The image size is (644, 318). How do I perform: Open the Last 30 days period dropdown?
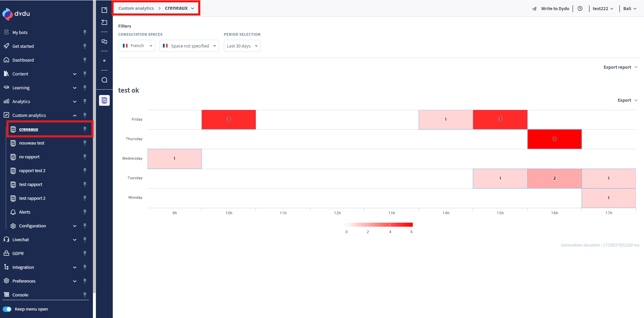click(242, 46)
